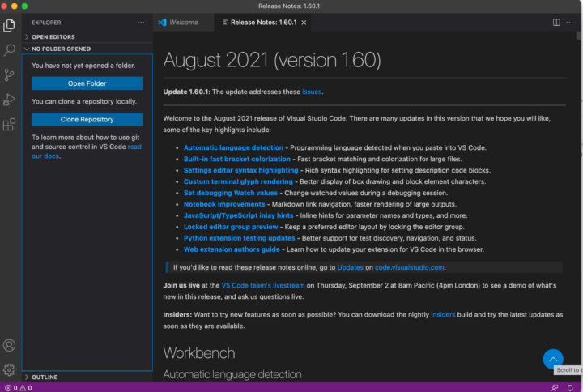
Task: Open the Updates link
Action: pos(350,267)
